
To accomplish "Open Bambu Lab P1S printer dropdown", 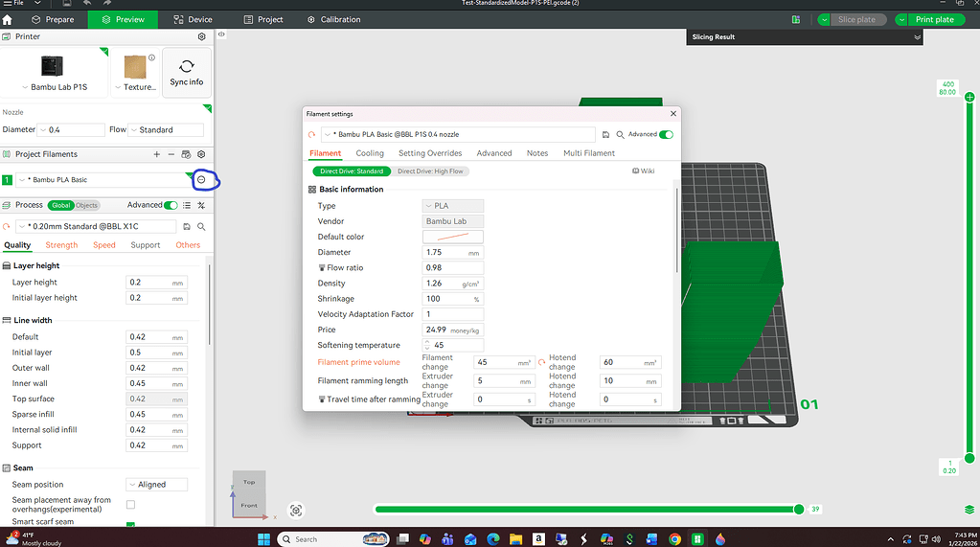I will (x=55, y=87).
